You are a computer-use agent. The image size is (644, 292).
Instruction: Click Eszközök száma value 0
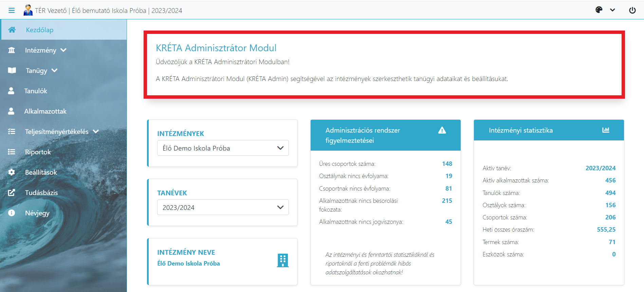pyautogui.click(x=614, y=254)
